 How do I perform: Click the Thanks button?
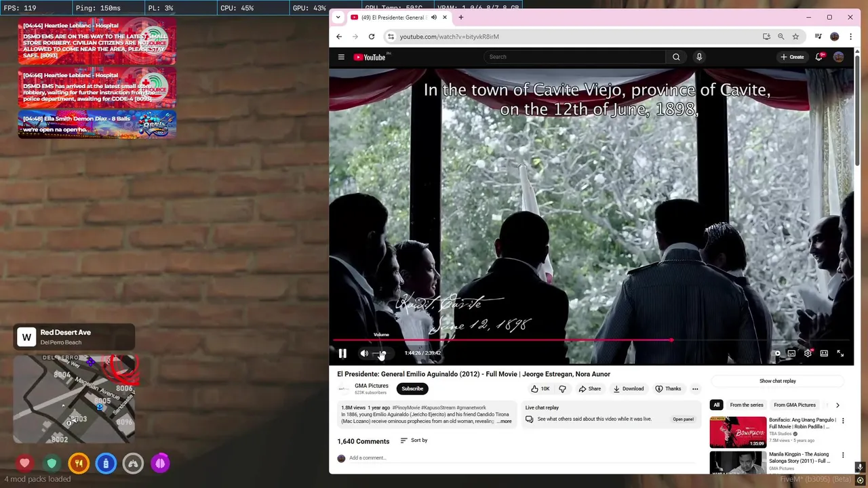point(668,388)
